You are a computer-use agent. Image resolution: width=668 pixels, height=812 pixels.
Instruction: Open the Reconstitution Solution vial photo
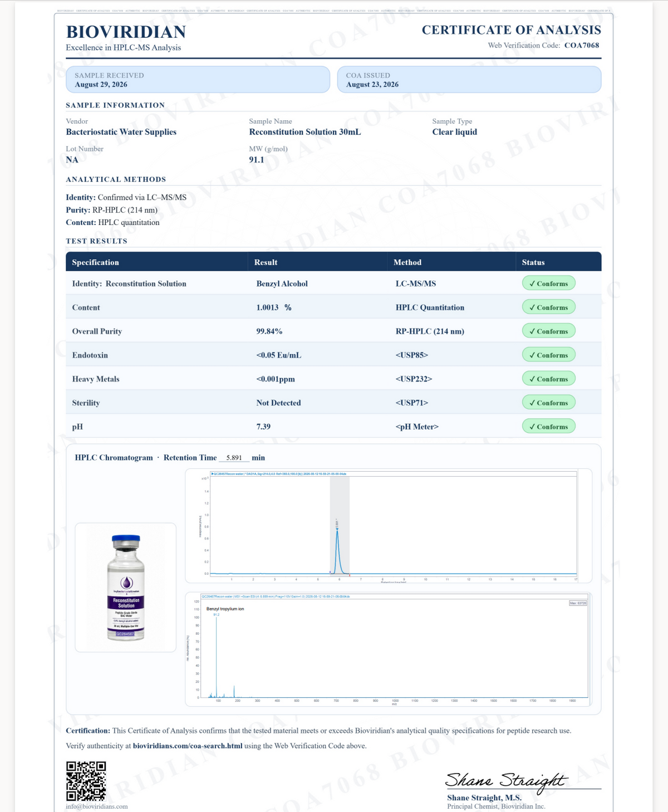pyautogui.click(x=126, y=588)
